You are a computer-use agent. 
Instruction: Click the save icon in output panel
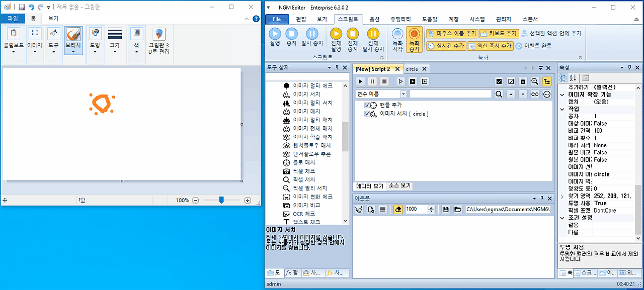(446, 209)
